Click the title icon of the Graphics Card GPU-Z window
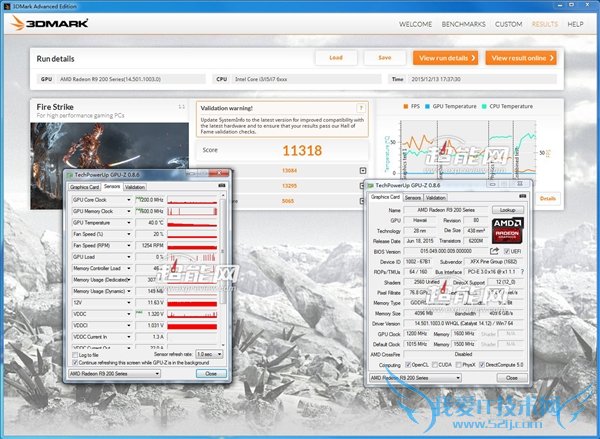 tap(370, 185)
